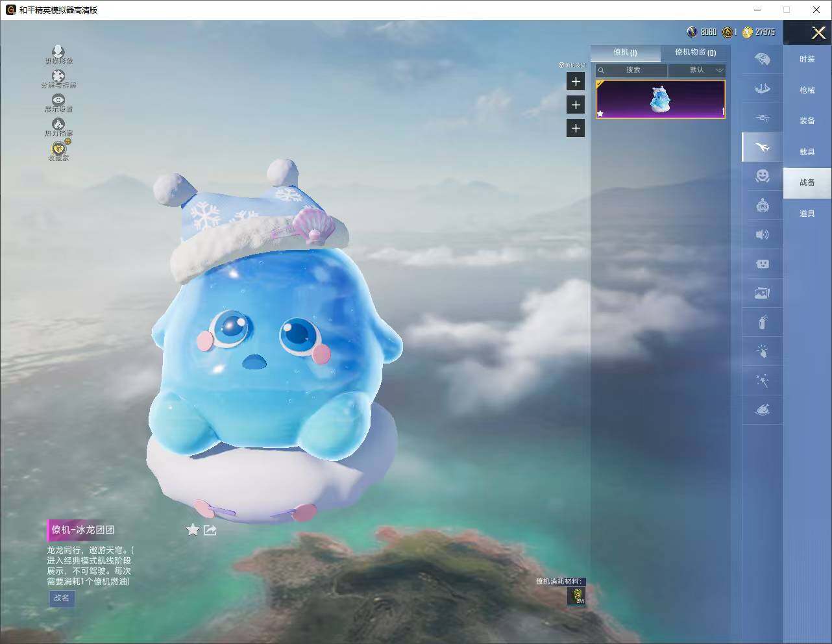Select the ship category icon

pos(763,88)
